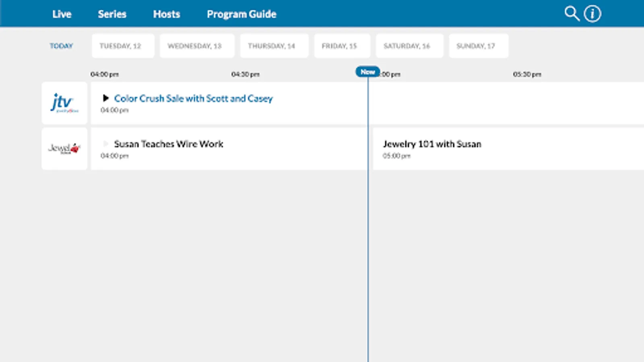Select the Tuesday, 12 day tab
Screen dimensions: 644x362
click(x=123, y=45)
